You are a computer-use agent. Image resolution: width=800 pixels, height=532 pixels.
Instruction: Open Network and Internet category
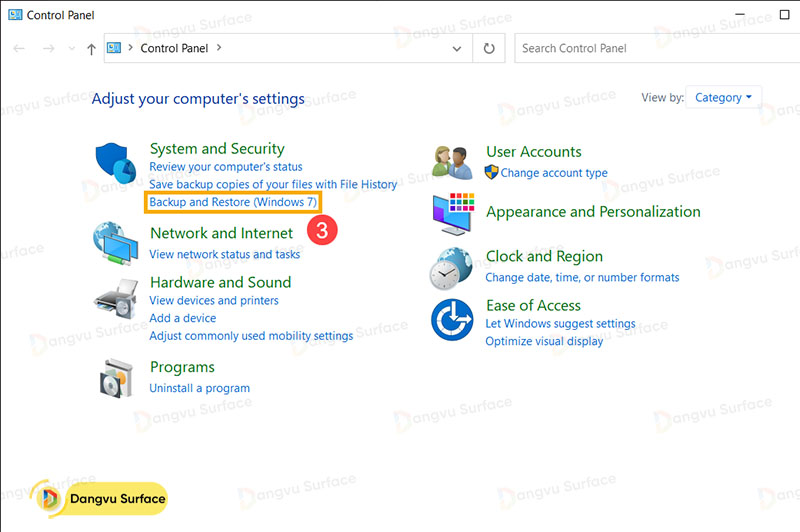coord(221,233)
